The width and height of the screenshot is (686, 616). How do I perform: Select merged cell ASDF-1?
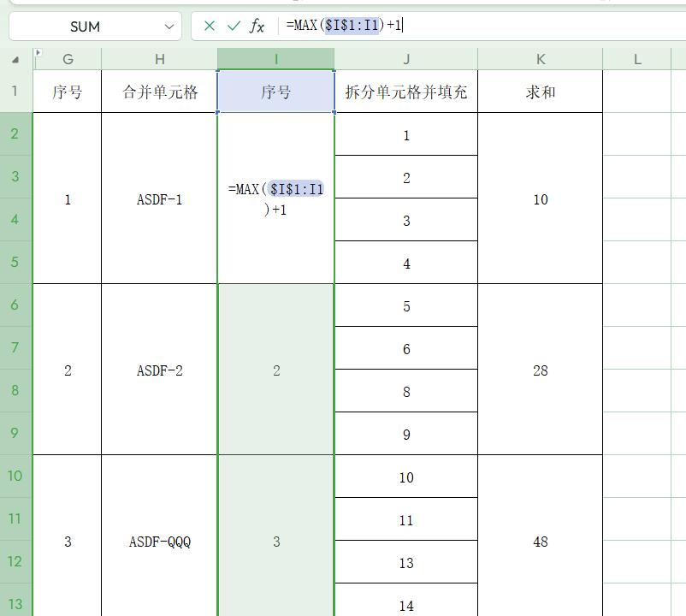tap(160, 198)
